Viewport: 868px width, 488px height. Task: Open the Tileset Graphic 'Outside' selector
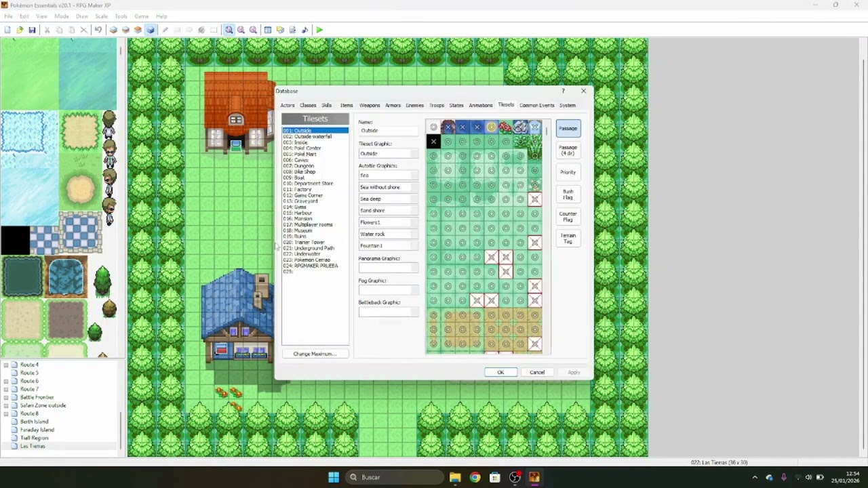[x=389, y=154]
